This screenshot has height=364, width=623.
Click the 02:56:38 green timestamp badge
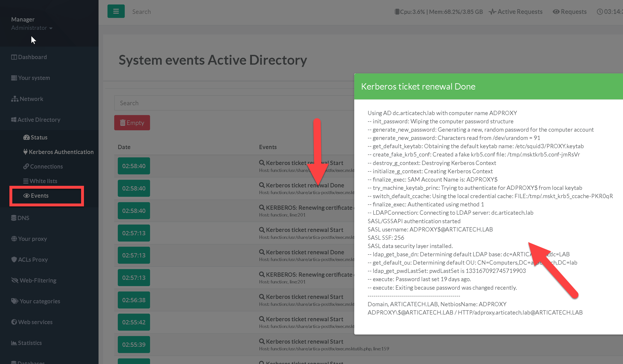point(134,300)
